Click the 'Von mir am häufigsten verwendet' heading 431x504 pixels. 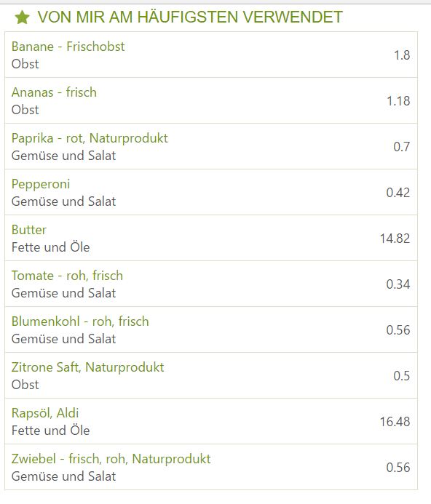coord(190,17)
